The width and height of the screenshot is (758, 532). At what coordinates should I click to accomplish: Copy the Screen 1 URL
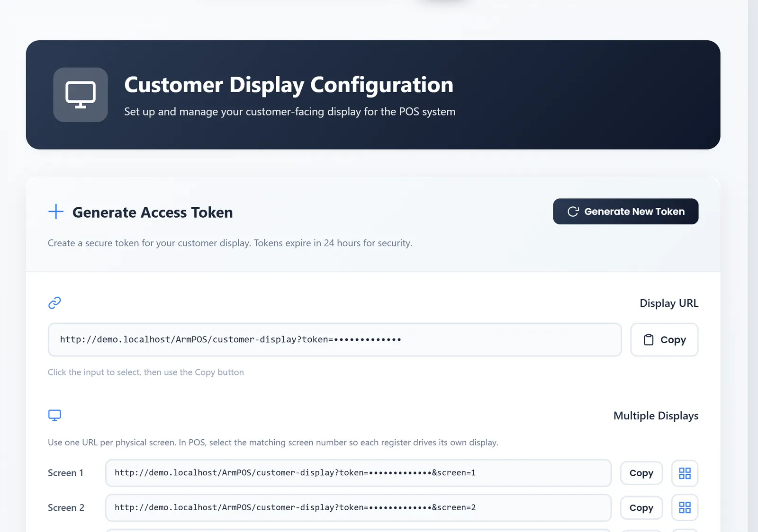[641, 473]
